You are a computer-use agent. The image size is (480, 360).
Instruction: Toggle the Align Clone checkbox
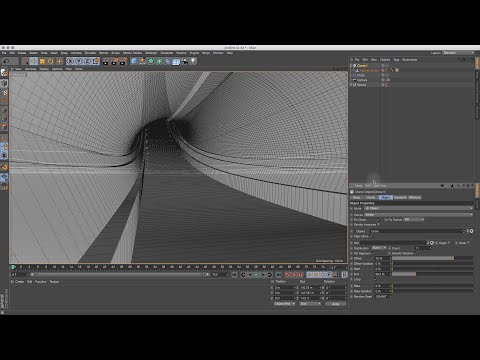(x=371, y=237)
